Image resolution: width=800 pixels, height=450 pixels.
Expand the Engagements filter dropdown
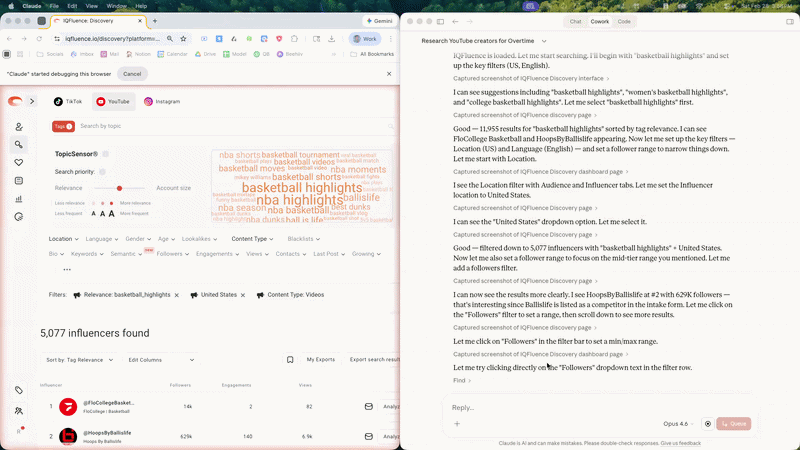[x=217, y=254]
